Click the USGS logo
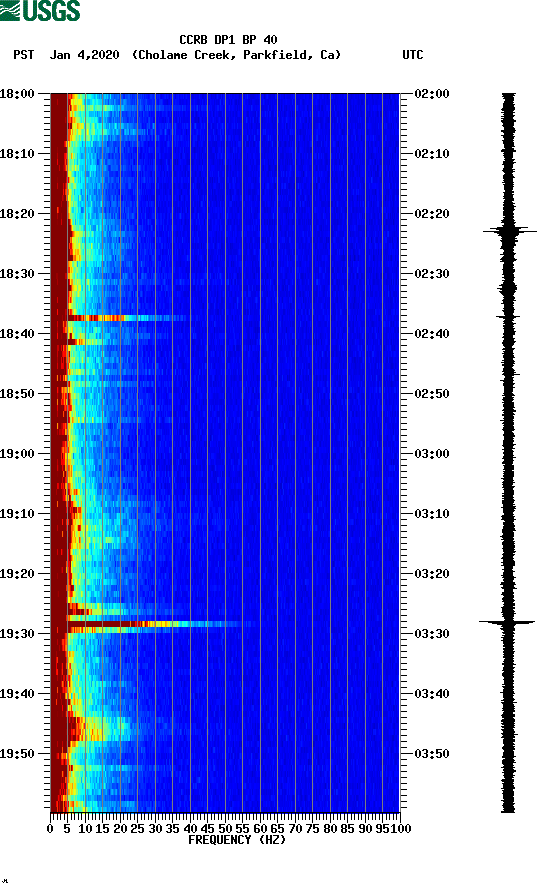This screenshot has width=552, height=892. click(40, 10)
